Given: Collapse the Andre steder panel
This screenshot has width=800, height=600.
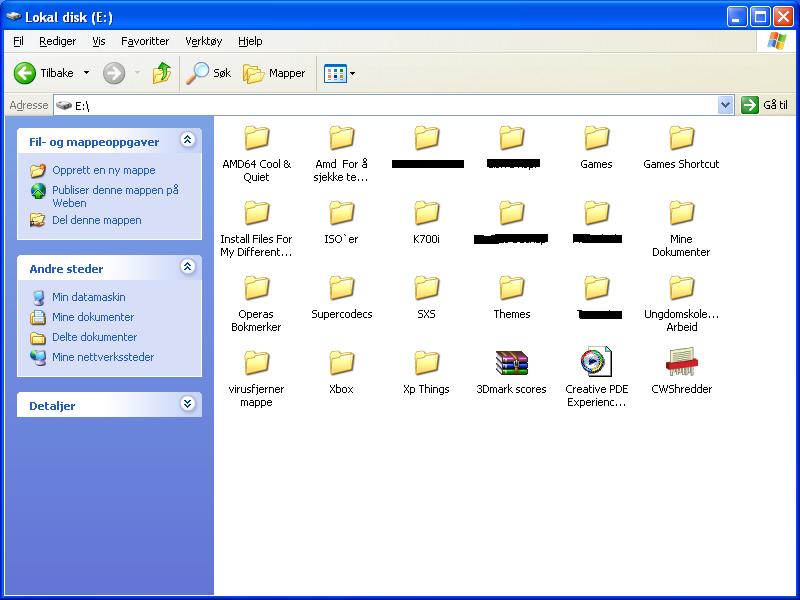Looking at the screenshot, I should click(187, 267).
